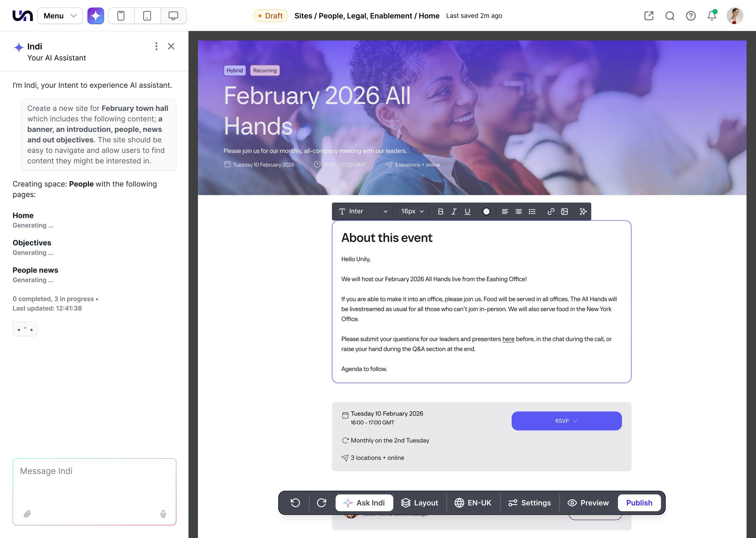
Task: Open the Inter font family dropdown
Action: click(x=363, y=211)
